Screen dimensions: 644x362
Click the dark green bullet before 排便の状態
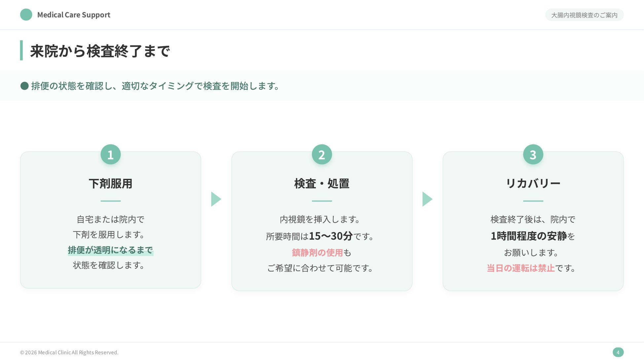point(24,86)
